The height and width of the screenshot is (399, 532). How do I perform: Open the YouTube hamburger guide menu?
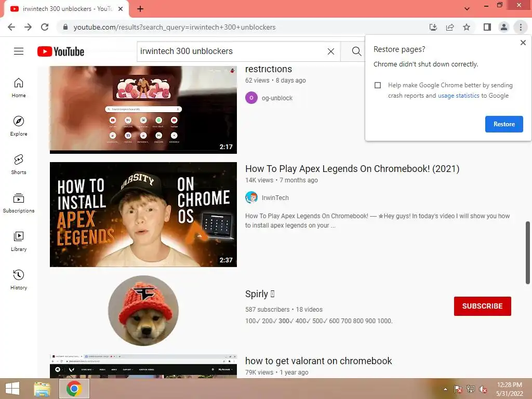[19, 51]
